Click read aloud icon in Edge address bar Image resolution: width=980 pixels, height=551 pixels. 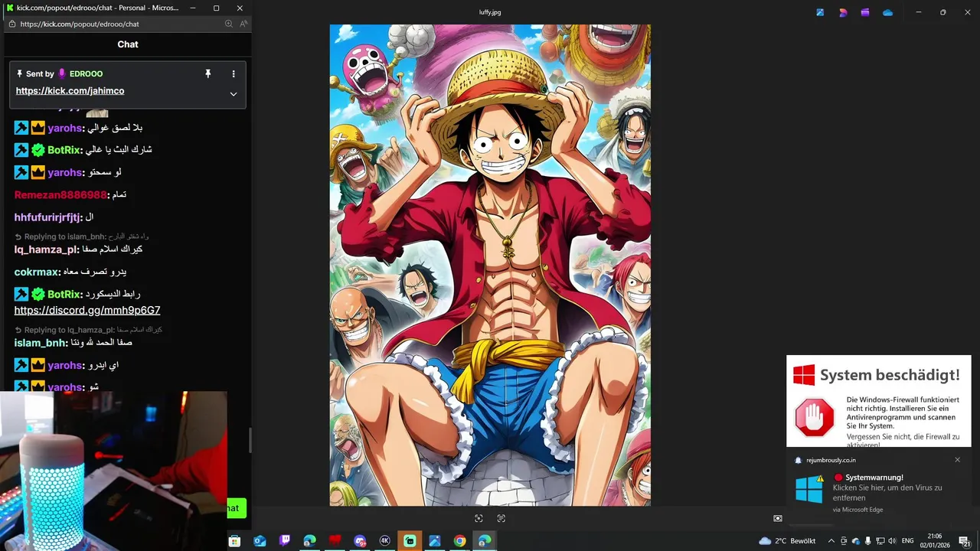point(243,24)
